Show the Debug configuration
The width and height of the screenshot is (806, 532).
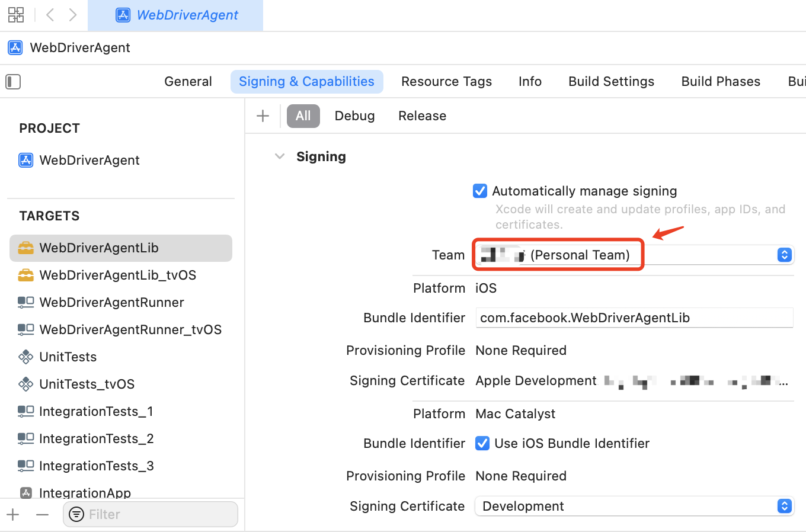point(354,116)
